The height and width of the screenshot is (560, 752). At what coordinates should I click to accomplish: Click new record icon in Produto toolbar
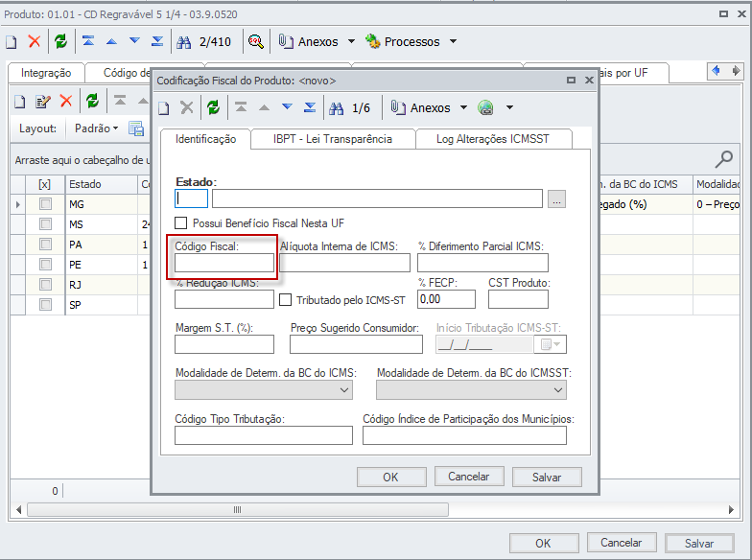[x=12, y=42]
